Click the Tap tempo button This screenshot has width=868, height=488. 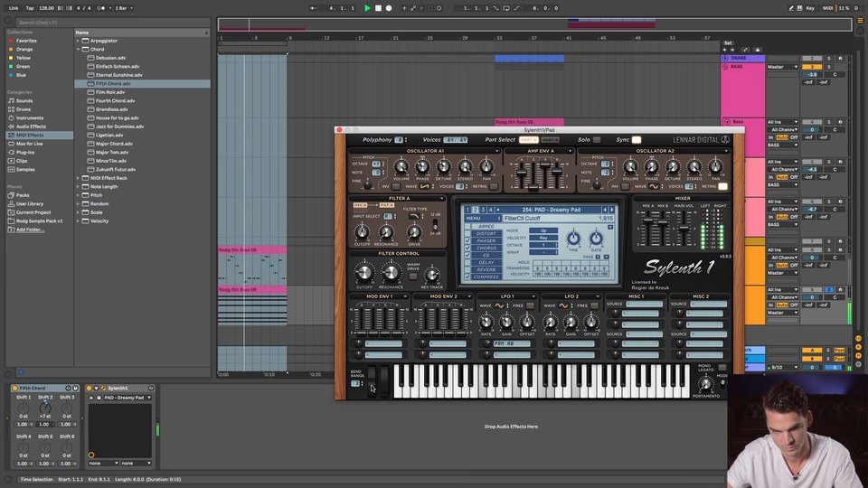click(x=30, y=8)
